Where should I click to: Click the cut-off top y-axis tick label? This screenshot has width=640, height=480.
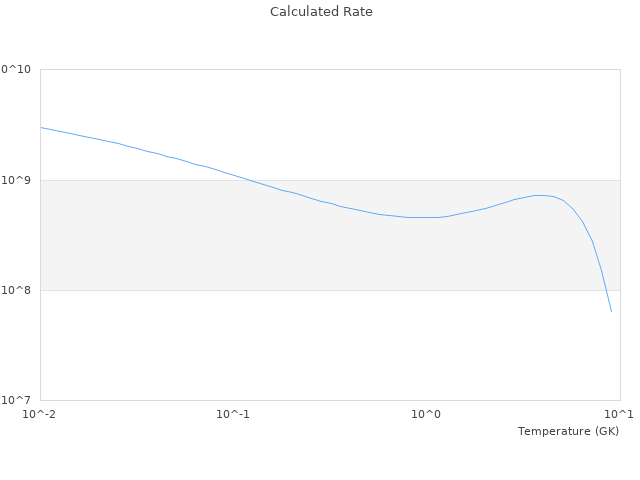16,70
